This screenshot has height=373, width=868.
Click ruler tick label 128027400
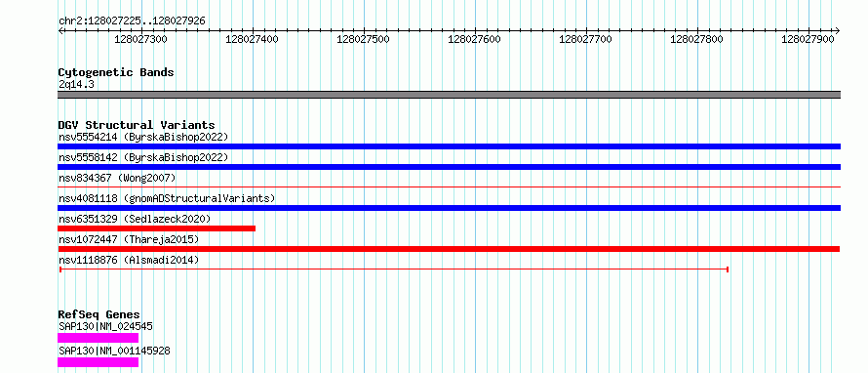(252, 39)
